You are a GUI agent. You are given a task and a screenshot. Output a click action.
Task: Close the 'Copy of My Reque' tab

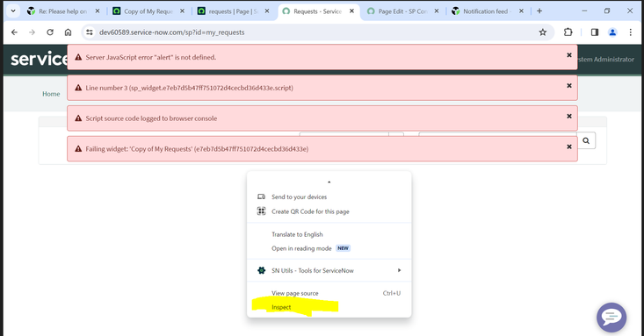(182, 11)
